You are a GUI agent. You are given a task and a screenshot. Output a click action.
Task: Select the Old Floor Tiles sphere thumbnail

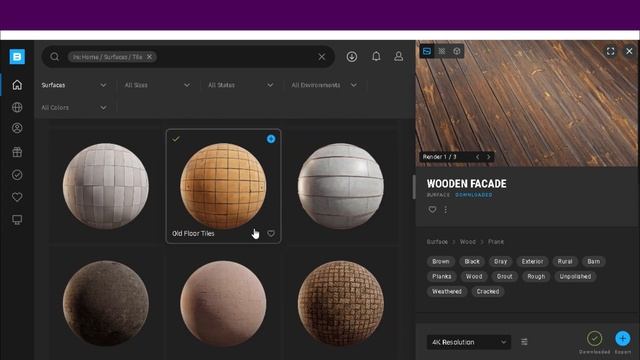point(223,186)
